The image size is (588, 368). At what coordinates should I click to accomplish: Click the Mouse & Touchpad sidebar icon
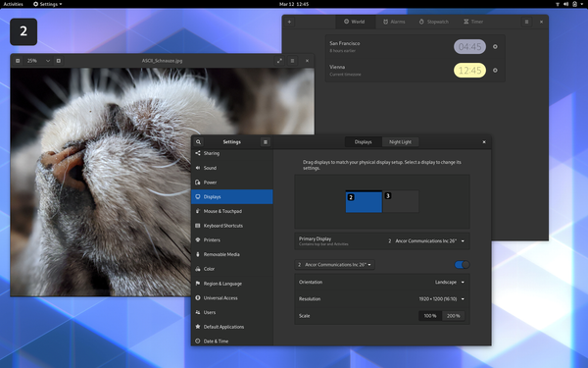coord(198,211)
